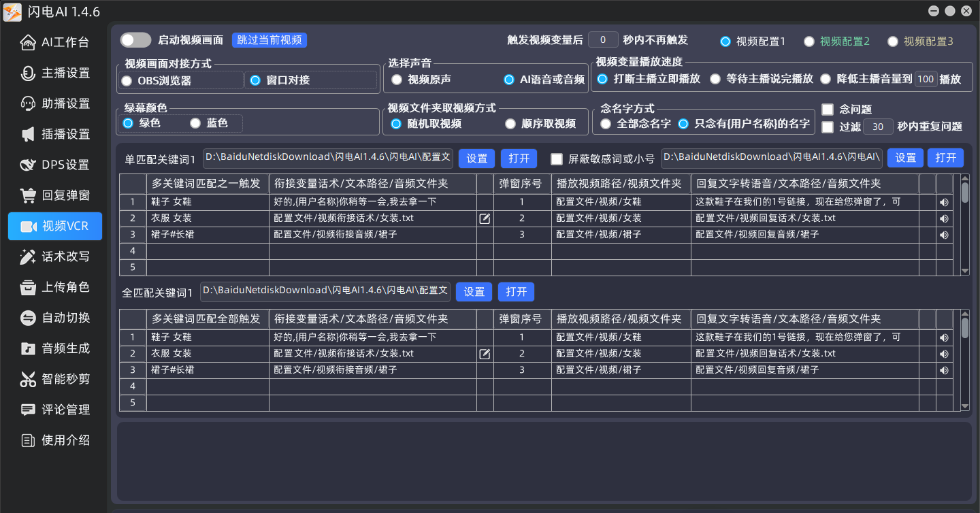Click the 秒内不再触发 seconds input field
The height and width of the screenshot is (513, 980).
(x=603, y=40)
